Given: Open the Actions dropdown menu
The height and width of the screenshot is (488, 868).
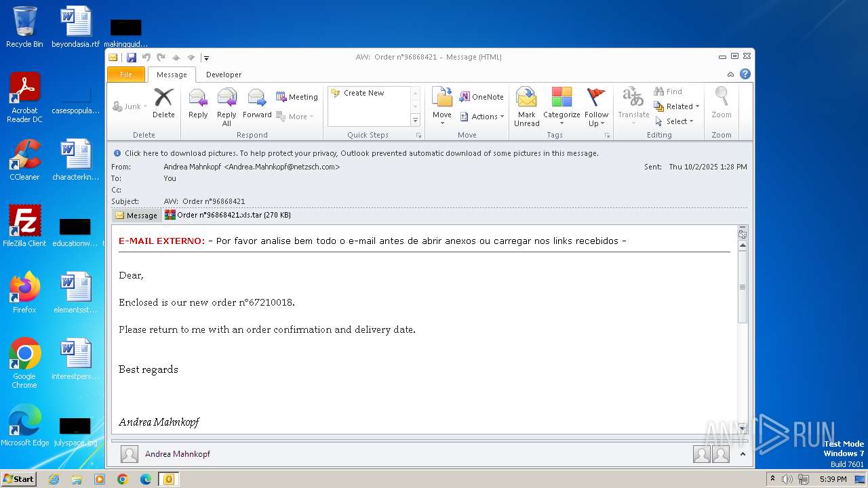Looking at the screenshot, I should pos(481,117).
